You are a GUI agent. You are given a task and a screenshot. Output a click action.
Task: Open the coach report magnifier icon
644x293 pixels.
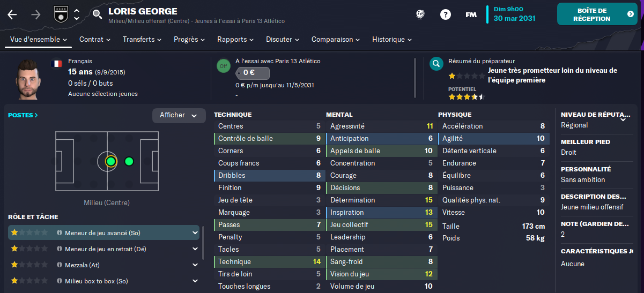coord(436,64)
